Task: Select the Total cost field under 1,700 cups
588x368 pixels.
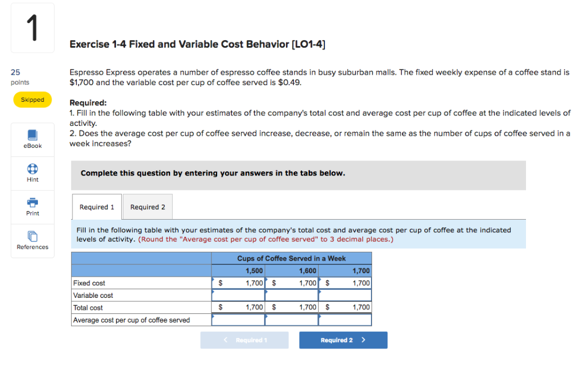Action: click(345, 307)
